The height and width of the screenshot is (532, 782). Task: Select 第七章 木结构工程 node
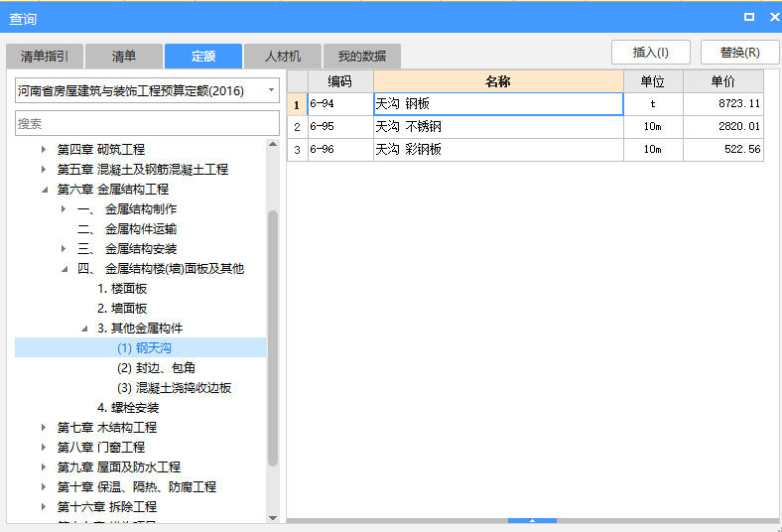(107, 428)
